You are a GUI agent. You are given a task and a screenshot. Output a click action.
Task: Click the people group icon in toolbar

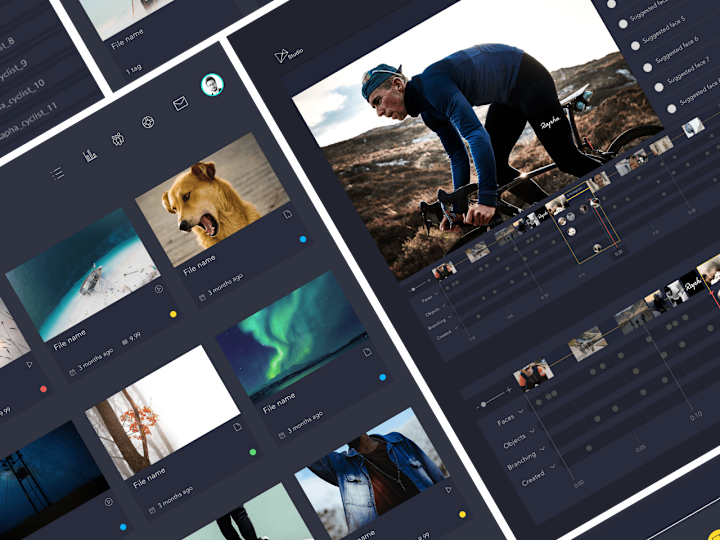(x=118, y=139)
